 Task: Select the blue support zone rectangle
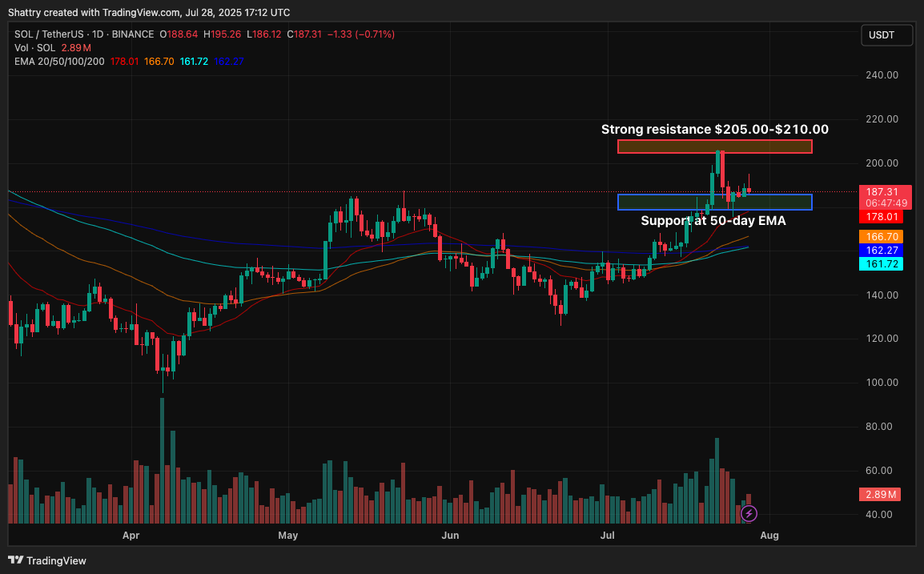[x=714, y=202]
